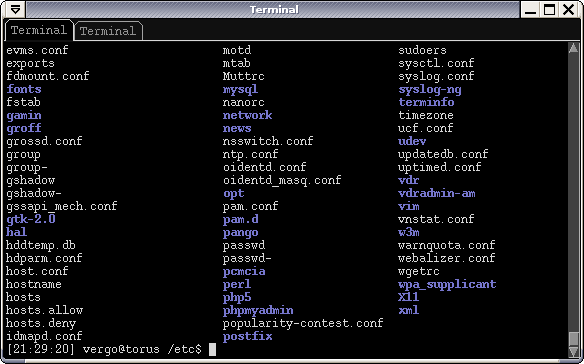Open the window menu dropdown icon

point(15,9)
